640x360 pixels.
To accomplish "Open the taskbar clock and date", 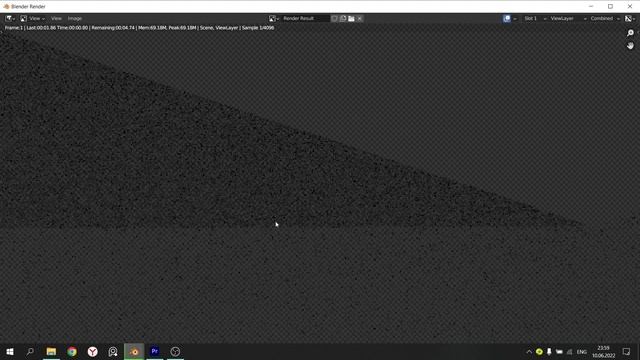I will (x=603, y=351).
